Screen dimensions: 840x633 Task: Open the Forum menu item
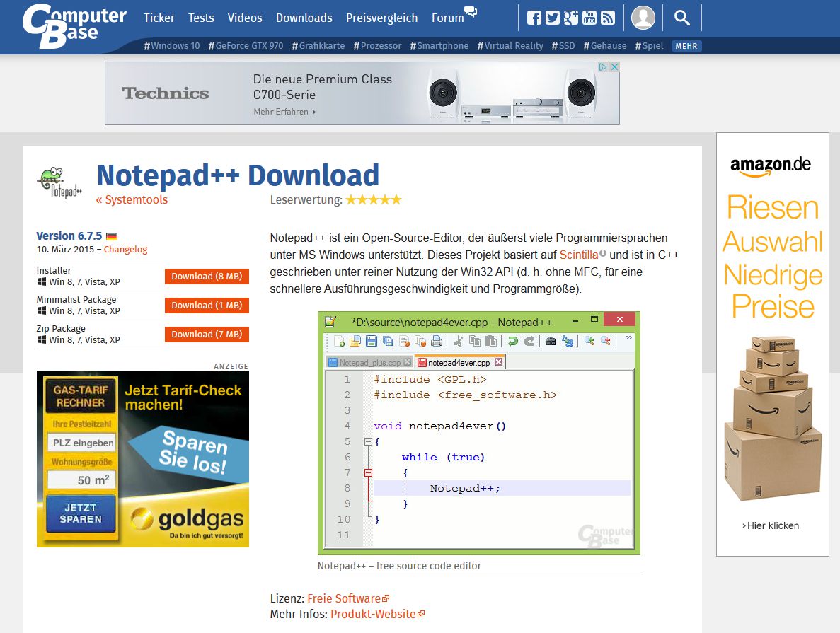coord(448,18)
